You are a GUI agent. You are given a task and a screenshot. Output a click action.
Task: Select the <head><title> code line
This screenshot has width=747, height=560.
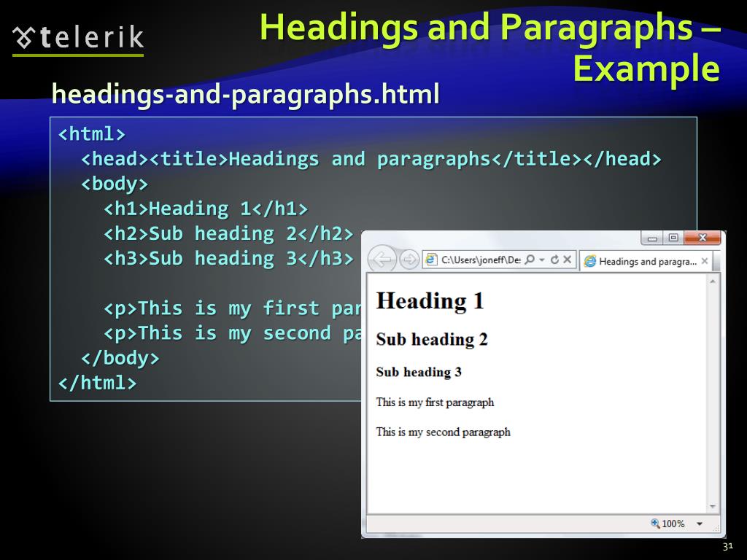point(371,159)
